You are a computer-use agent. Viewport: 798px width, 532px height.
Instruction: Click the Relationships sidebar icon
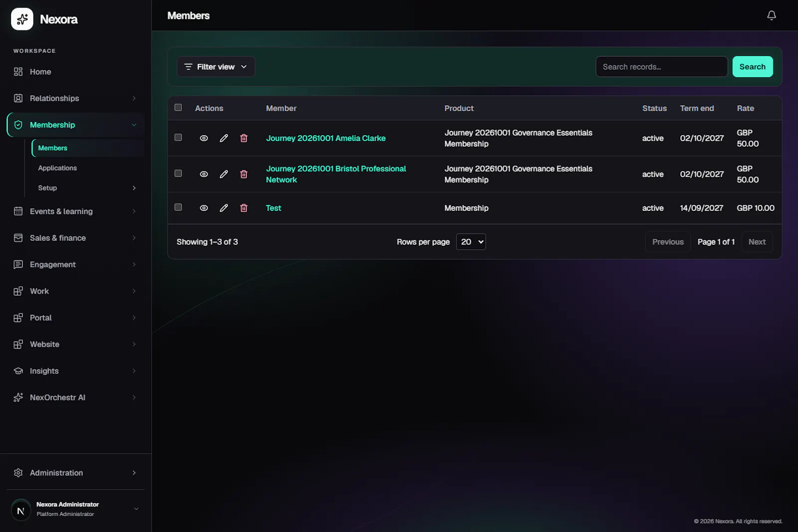click(18, 98)
